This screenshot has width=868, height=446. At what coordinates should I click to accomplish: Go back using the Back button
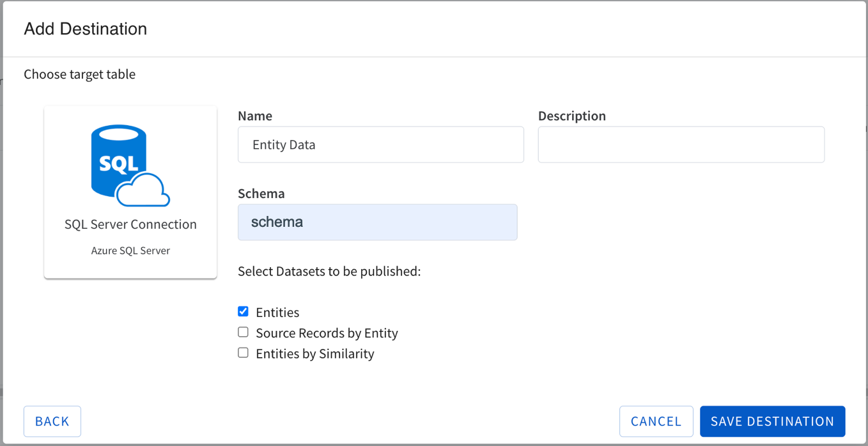[x=52, y=421]
